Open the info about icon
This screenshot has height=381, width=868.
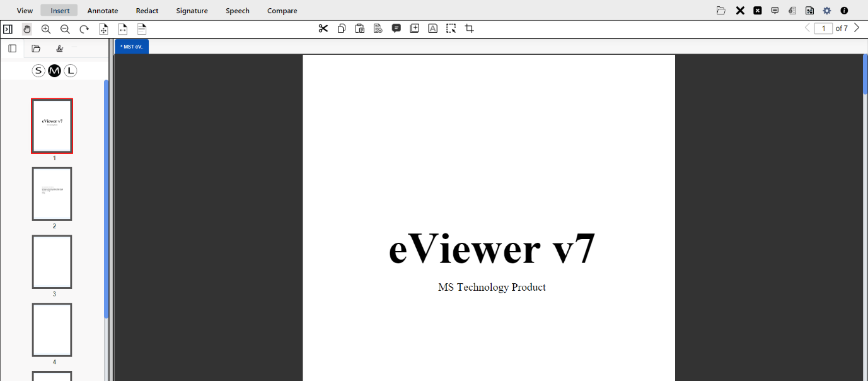click(845, 11)
